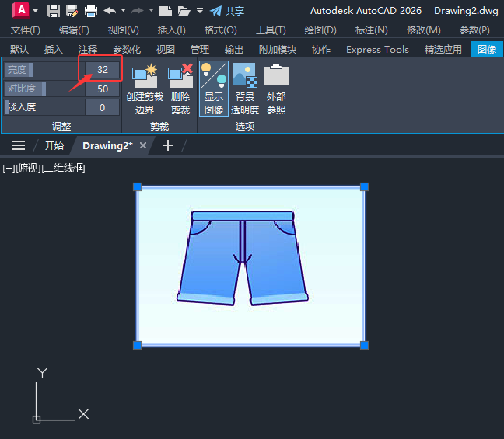Open the 修改(M) menu
The width and height of the screenshot is (504, 439).
click(x=424, y=30)
